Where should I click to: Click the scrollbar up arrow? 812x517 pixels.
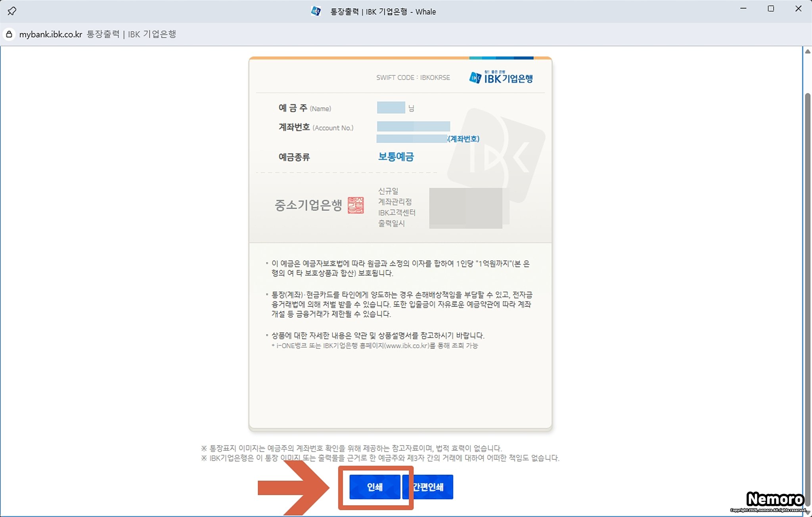pos(807,52)
